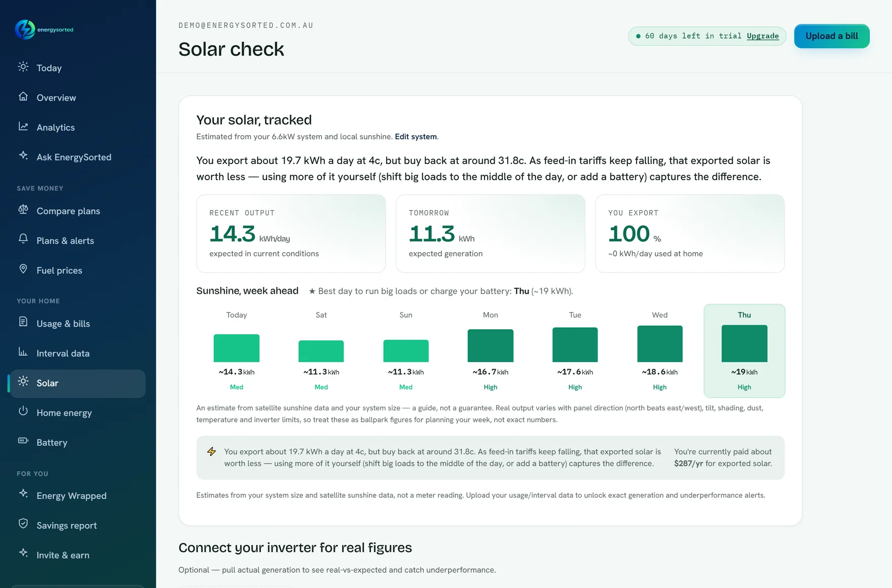Click the Sat forecast bar
This screenshot has width=892, height=588.
(321, 351)
